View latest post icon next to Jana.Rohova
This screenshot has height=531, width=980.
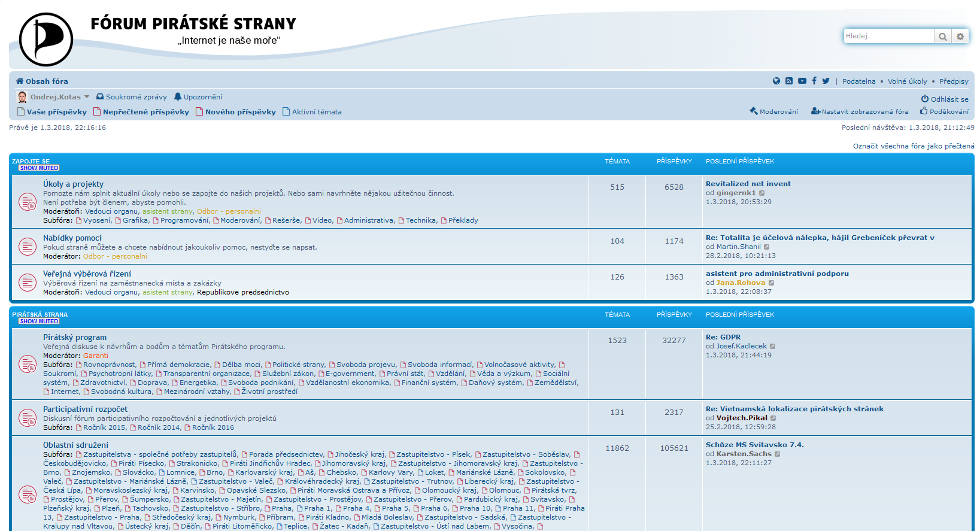point(771,283)
